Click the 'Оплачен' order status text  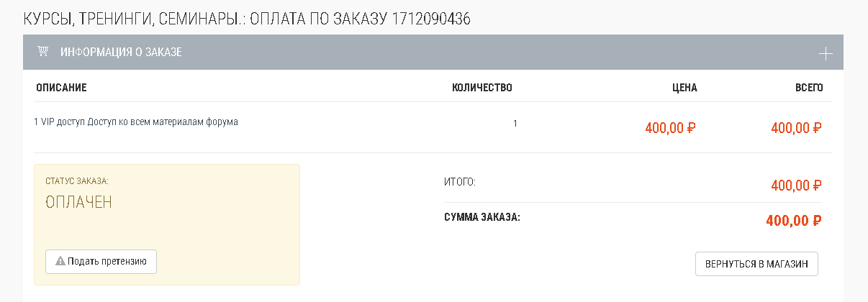(x=78, y=203)
